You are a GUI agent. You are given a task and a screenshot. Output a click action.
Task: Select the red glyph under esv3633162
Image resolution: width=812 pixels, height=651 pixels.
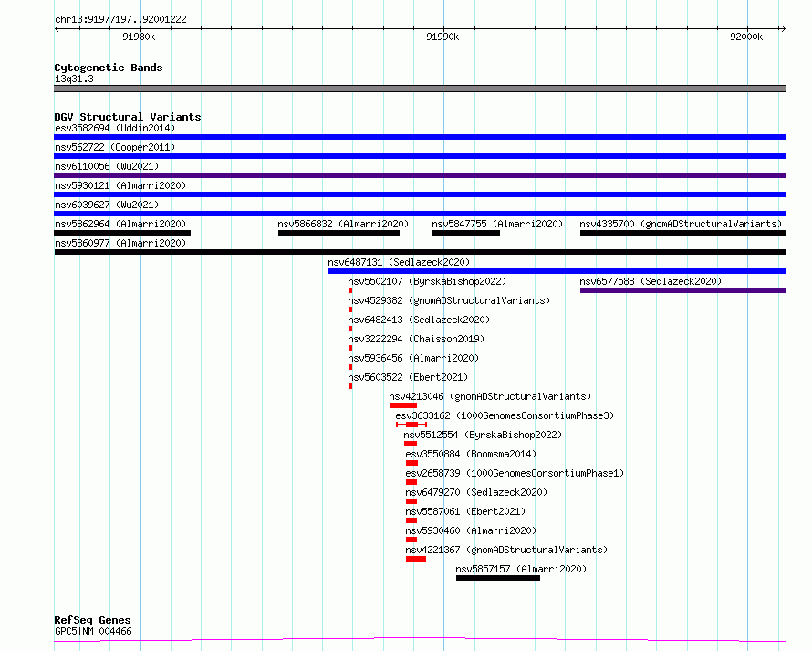[x=411, y=425]
